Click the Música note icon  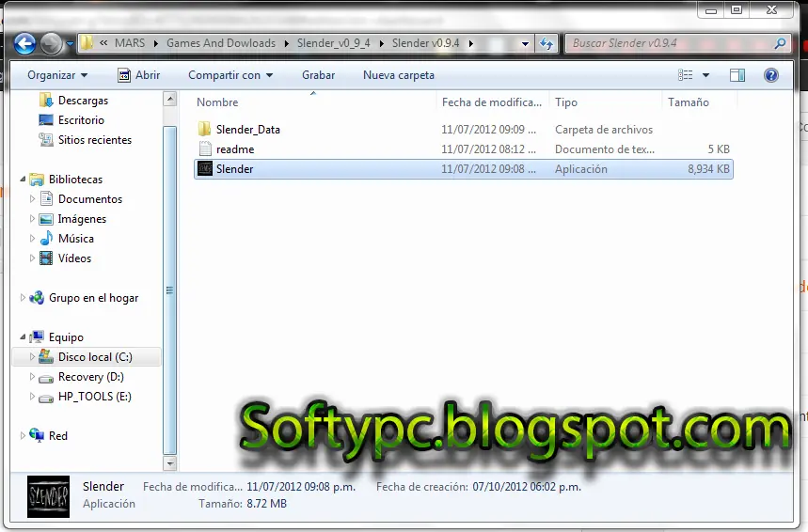46,238
